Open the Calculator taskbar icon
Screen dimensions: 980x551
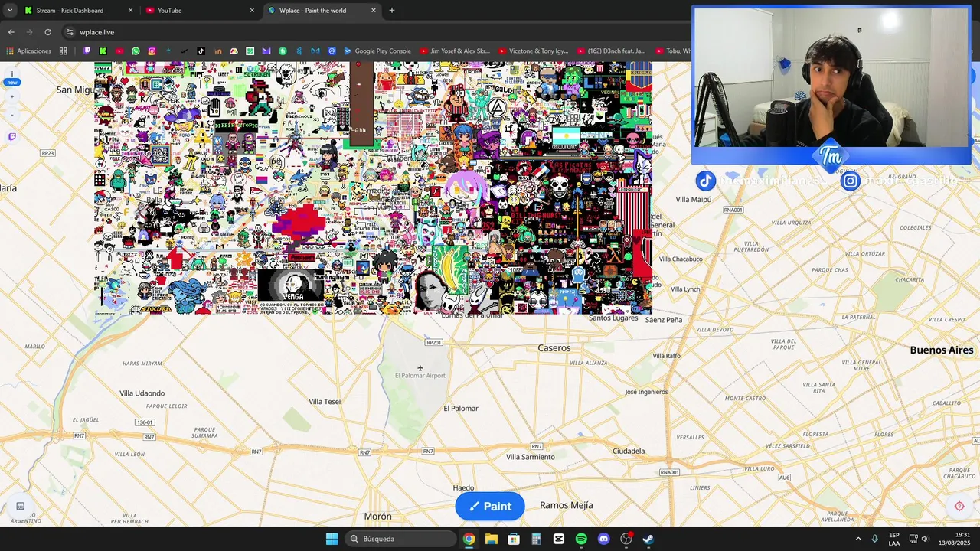536,539
